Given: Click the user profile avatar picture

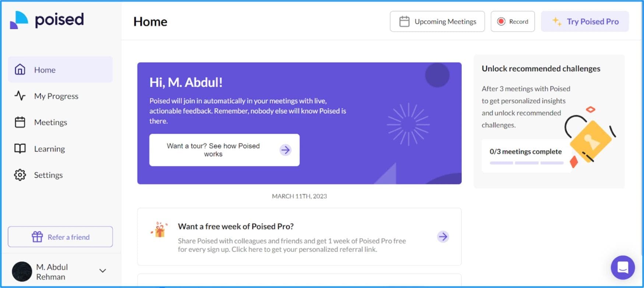Looking at the screenshot, I should (x=22, y=271).
